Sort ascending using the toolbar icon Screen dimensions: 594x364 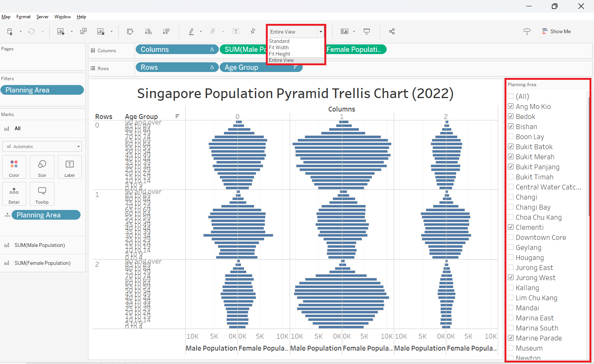click(148, 32)
